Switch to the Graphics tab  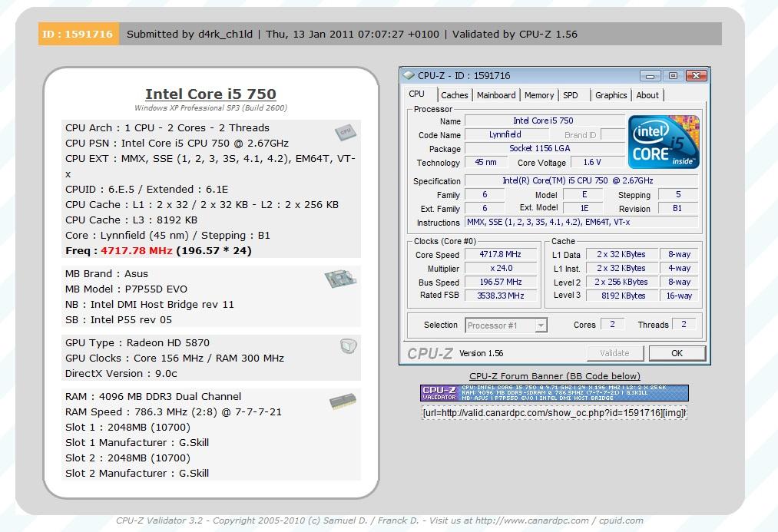point(611,95)
